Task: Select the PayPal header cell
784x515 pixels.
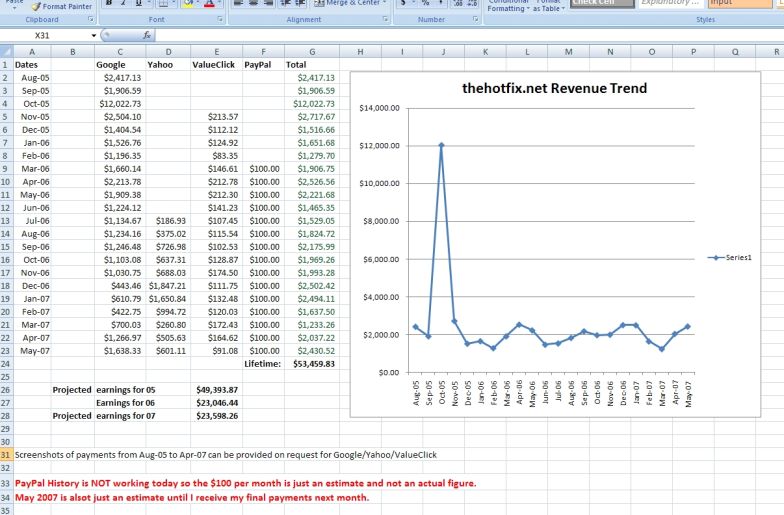Action: pyautogui.click(x=264, y=65)
